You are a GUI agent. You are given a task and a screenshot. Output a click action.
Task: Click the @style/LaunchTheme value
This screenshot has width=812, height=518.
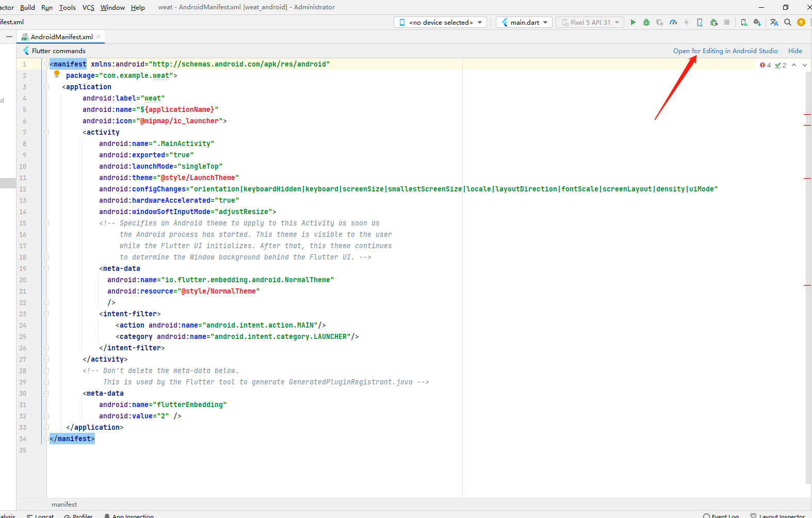[x=198, y=177]
